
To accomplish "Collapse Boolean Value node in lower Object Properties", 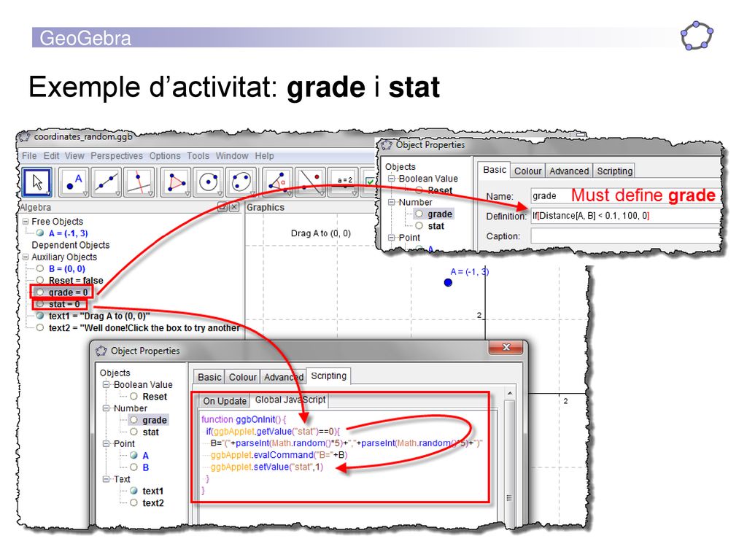I will (x=107, y=384).
